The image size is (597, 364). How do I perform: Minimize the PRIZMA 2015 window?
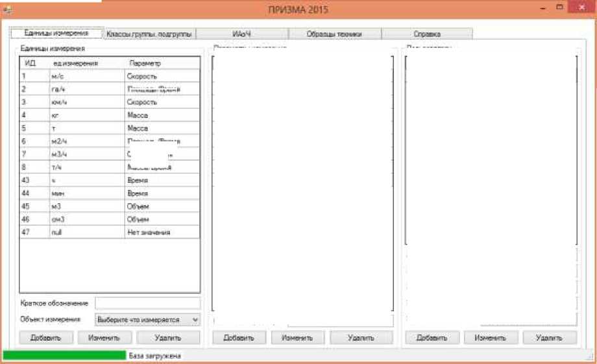(x=543, y=8)
